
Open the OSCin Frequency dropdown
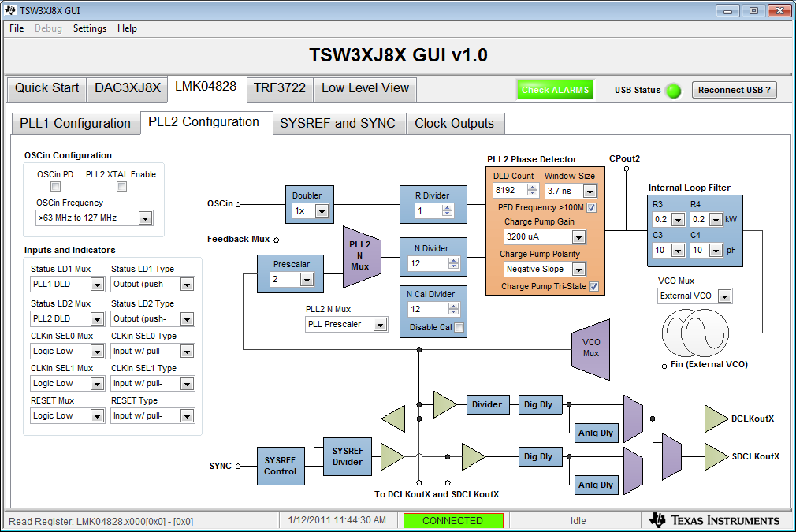click(x=146, y=218)
